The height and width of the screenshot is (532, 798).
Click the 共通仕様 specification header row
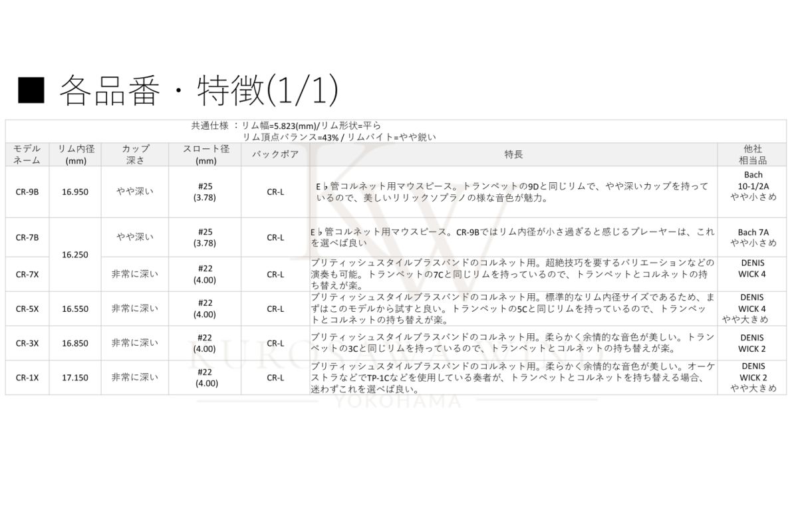coord(396,131)
